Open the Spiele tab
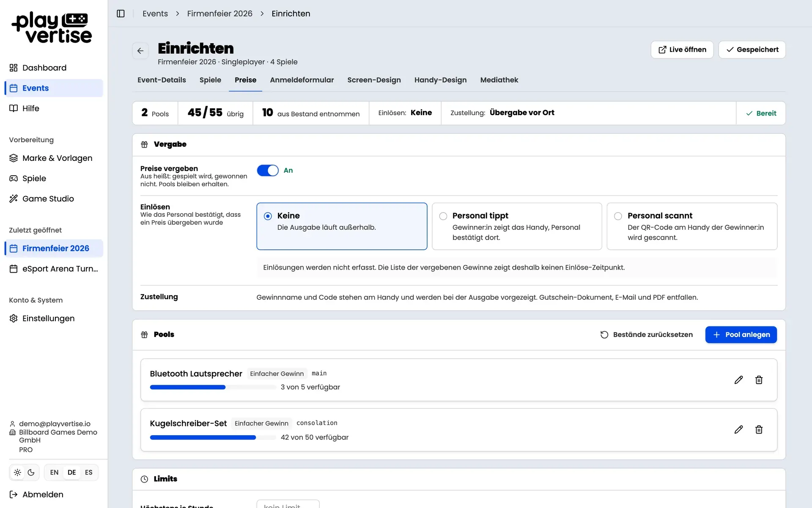This screenshot has width=812, height=508. [x=210, y=80]
